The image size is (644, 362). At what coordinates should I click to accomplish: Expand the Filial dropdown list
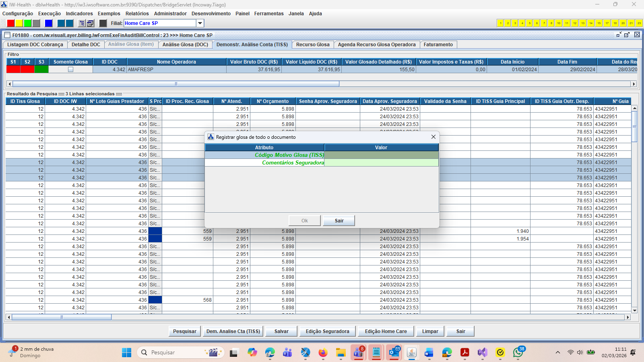click(x=200, y=23)
